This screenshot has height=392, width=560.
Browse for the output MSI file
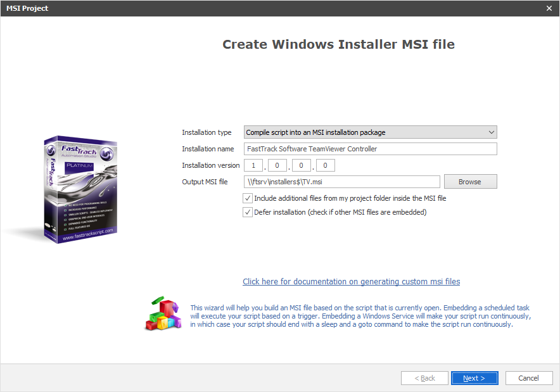tap(470, 182)
